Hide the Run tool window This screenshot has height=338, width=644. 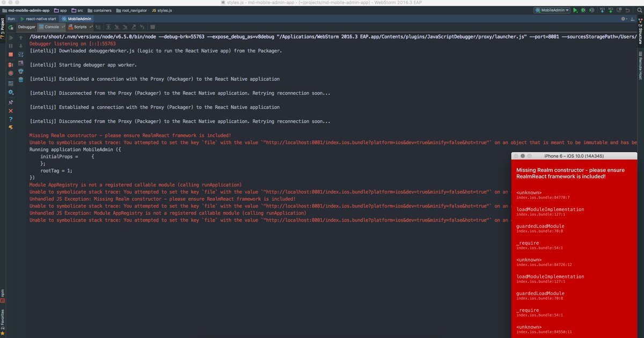(x=632, y=19)
